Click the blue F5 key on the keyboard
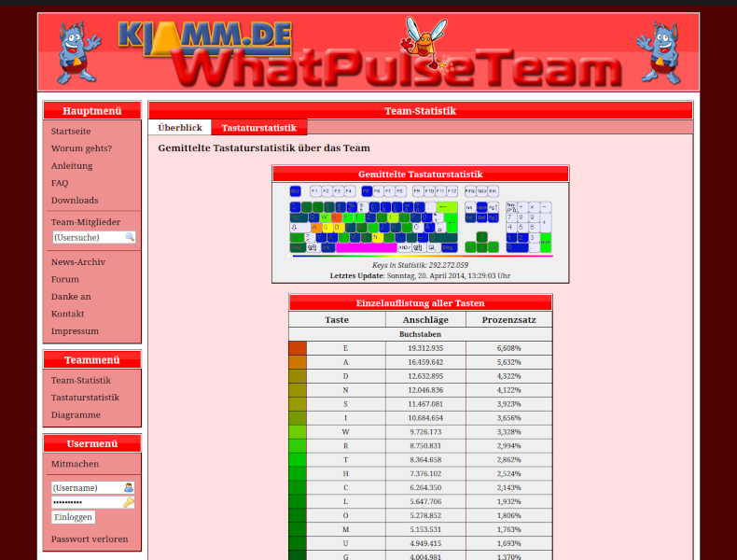 tap(367, 191)
